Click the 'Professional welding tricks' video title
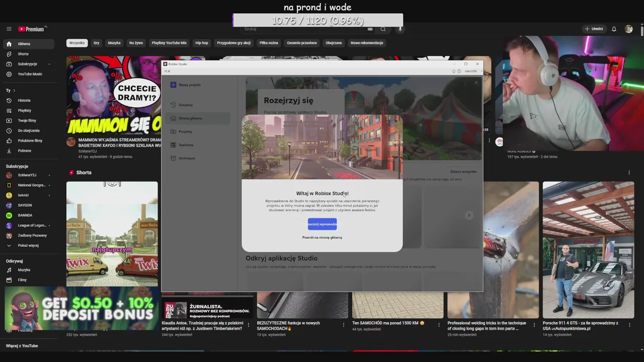 pos(487,326)
